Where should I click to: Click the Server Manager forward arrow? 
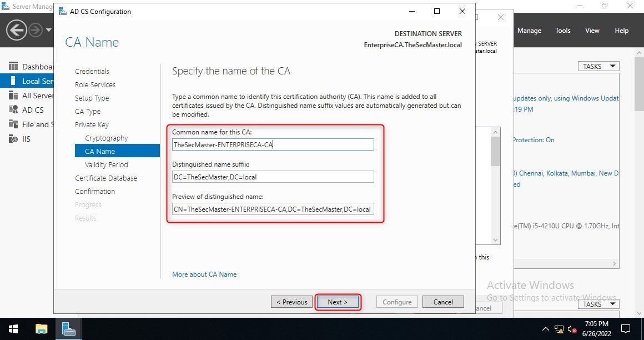pos(36,30)
